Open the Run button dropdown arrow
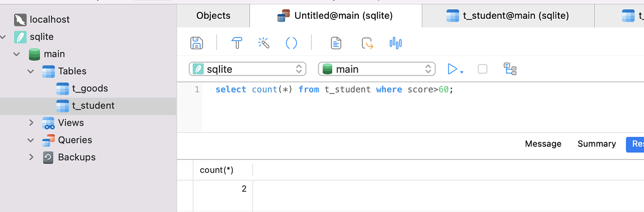644x212 pixels. (462, 72)
